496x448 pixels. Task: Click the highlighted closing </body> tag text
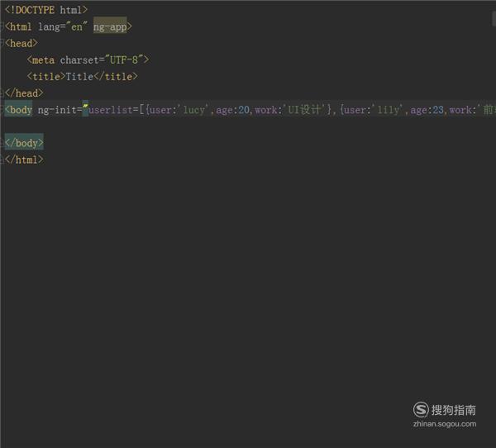pyautogui.click(x=24, y=143)
